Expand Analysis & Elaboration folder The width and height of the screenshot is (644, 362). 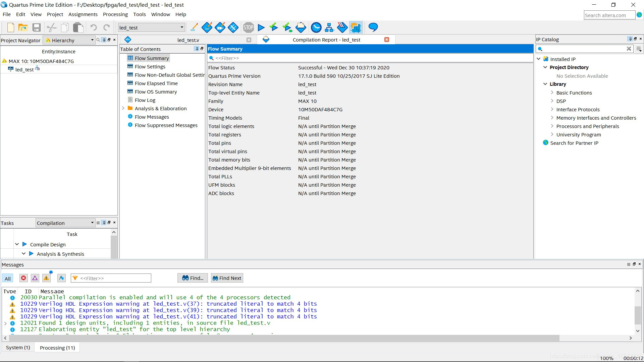(123, 108)
